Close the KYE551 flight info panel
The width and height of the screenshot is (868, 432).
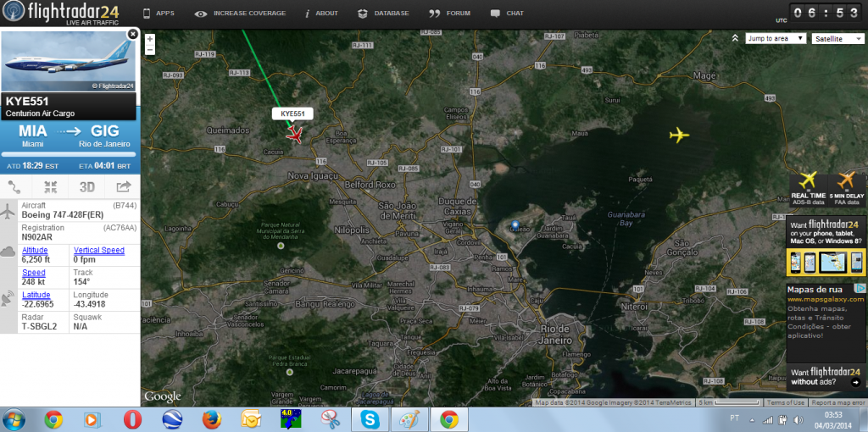(132, 34)
